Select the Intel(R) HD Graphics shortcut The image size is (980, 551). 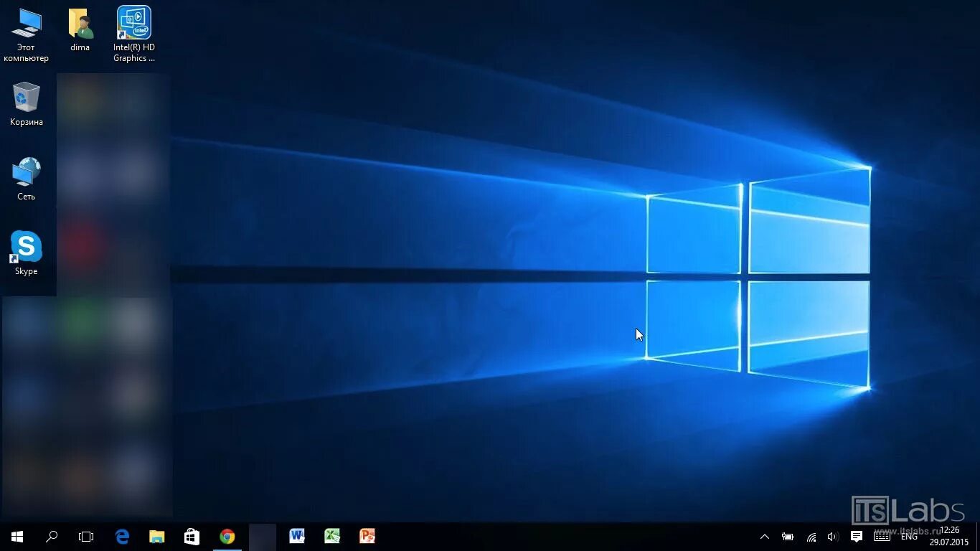[x=134, y=35]
